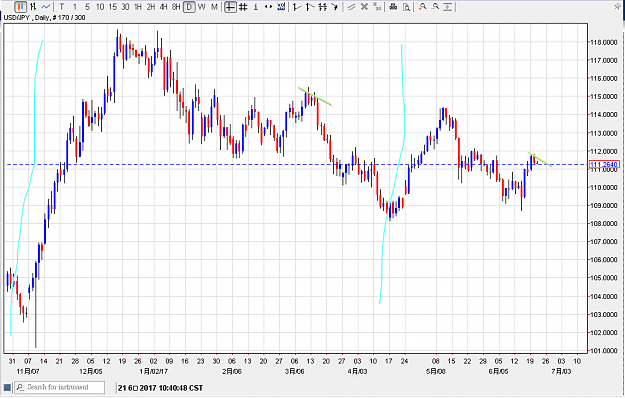Click the magnifier icon in instrument search
Viewport: 625px width, 399px height.
pos(20,387)
